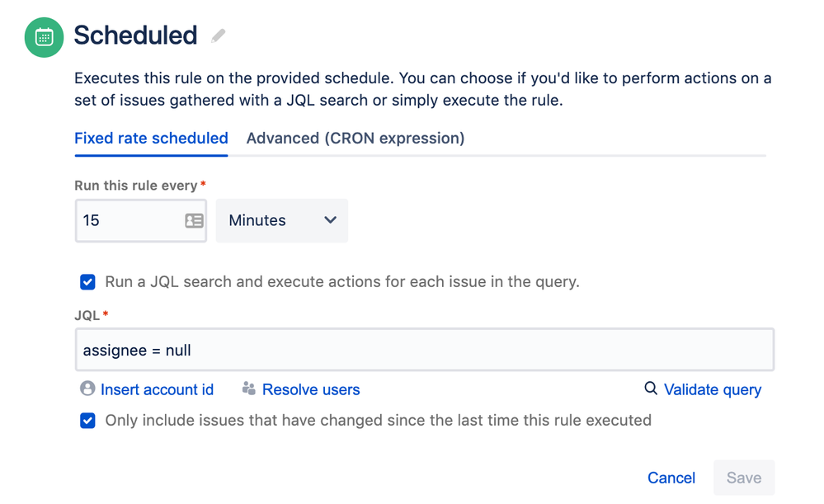Click the Insert account id person icon
The image size is (824, 504).
point(87,389)
